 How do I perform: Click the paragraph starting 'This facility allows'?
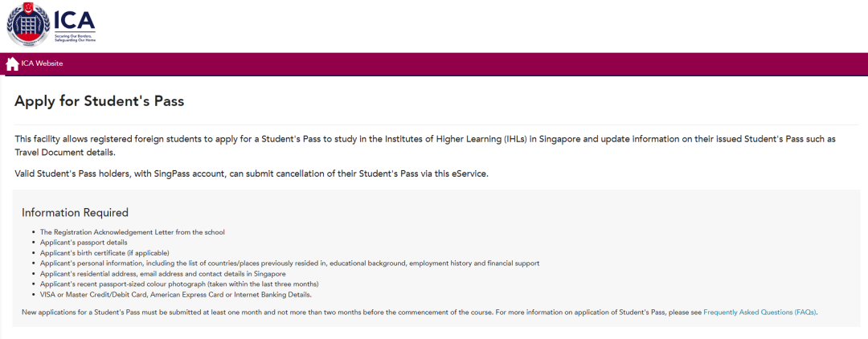(425, 145)
